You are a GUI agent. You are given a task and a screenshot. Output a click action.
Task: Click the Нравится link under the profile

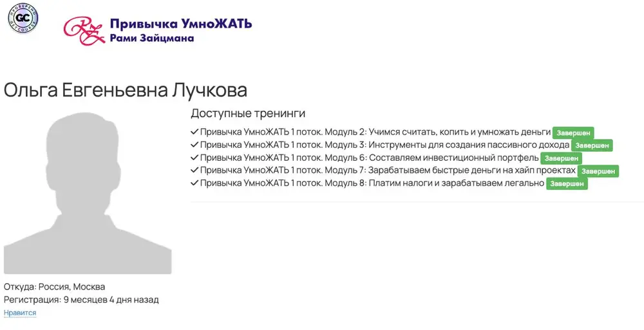pos(20,313)
